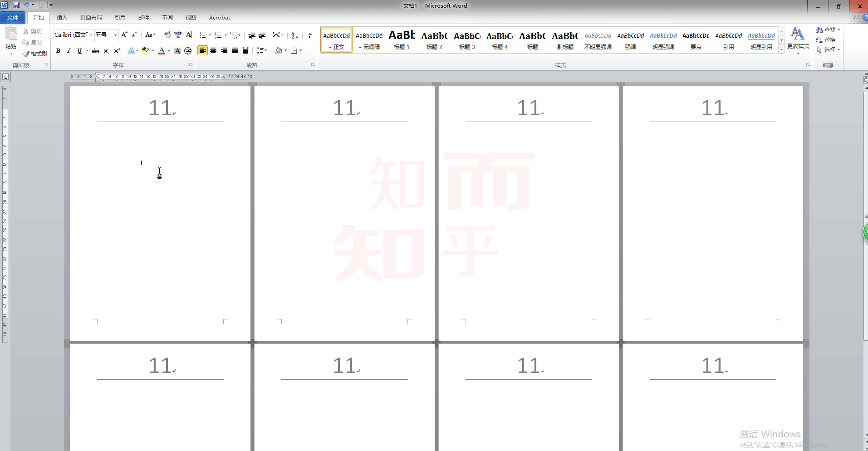Apply distributed alignment
Screen dimensions: 868x451
245,50
